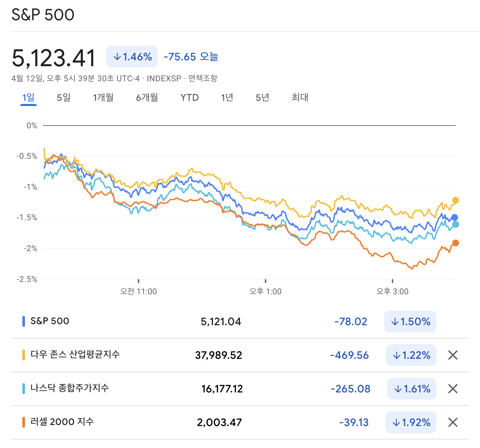Click the -2% y-axis label
Screen dimensions: 480x448
pyautogui.click(x=30, y=248)
